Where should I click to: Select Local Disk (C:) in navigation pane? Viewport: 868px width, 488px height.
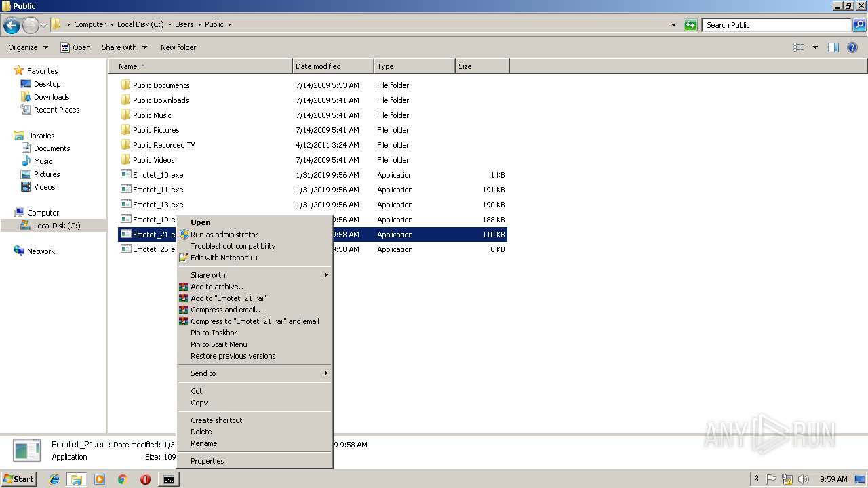click(x=57, y=226)
